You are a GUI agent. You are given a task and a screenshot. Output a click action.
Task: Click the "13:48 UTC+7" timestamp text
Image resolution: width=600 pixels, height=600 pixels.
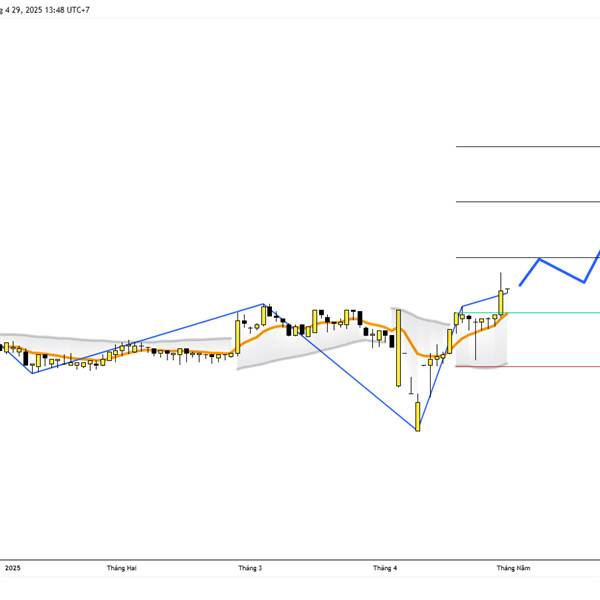pyautogui.click(x=67, y=10)
